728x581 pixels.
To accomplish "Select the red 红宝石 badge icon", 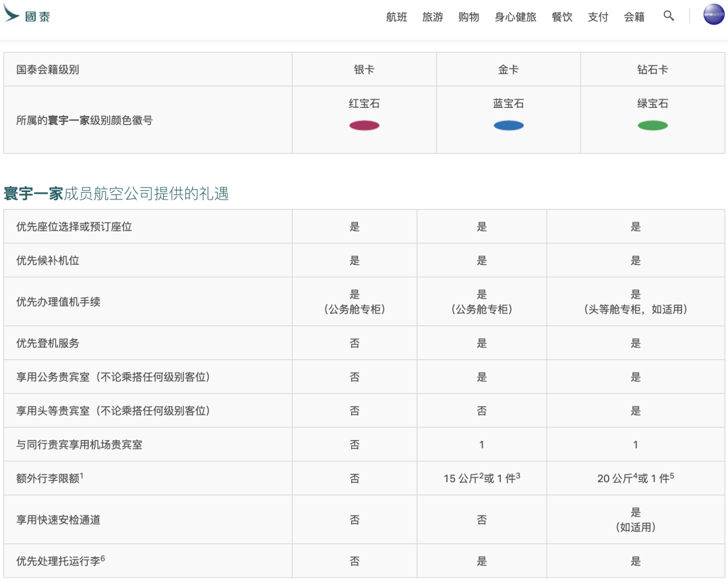I will [x=364, y=125].
